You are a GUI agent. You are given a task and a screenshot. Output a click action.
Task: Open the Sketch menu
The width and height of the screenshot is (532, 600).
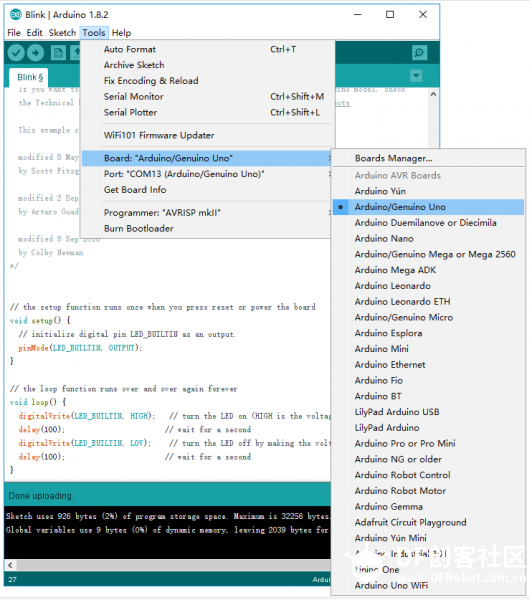point(62,33)
